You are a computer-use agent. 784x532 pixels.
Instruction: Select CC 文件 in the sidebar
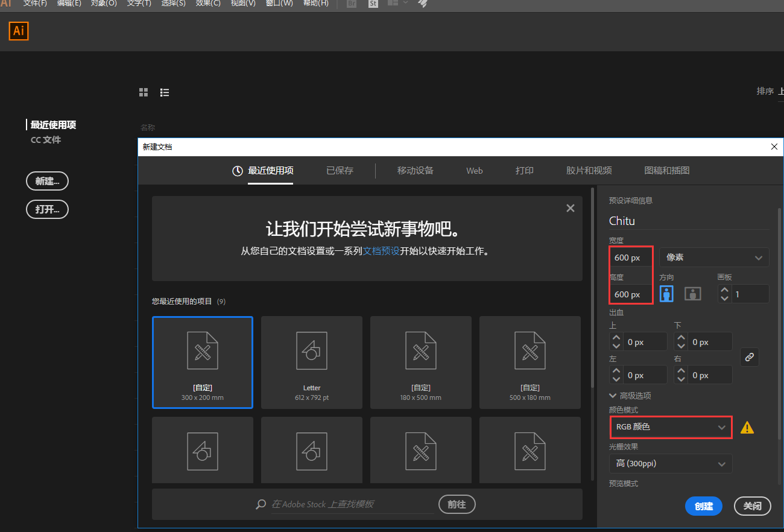(46, 139)
